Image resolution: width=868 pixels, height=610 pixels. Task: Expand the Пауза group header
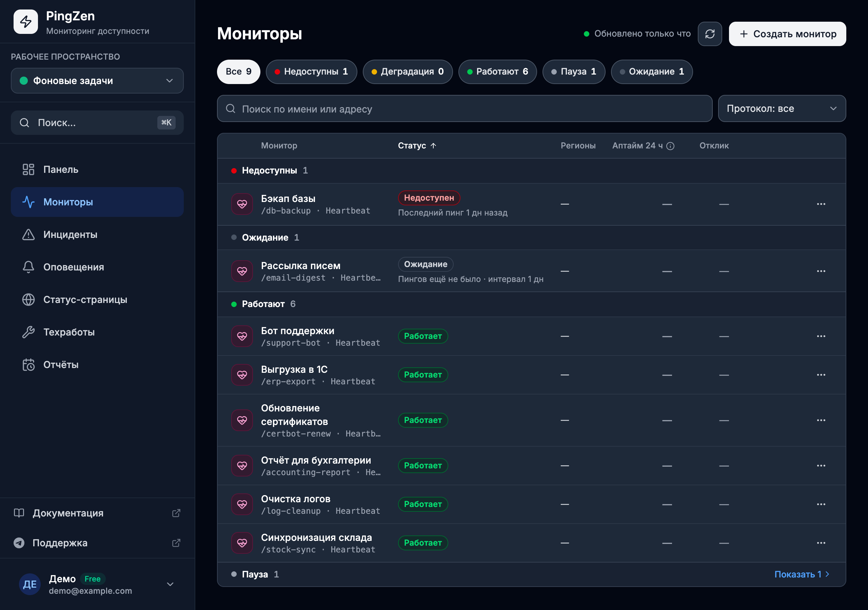tap(531, 574)
